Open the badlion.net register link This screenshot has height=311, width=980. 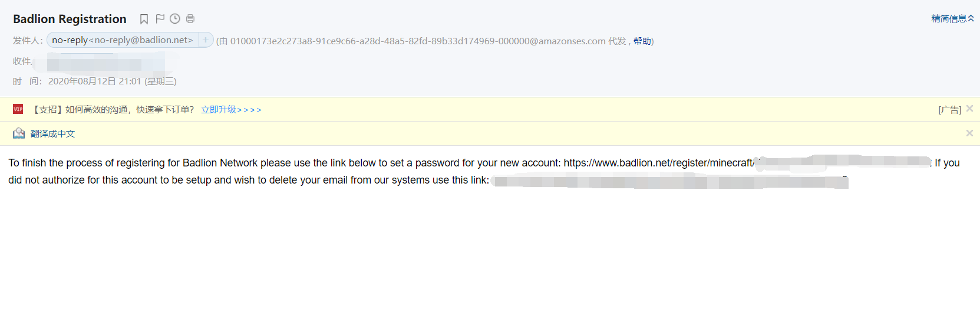pyautogui.click(x=658, y=163)
